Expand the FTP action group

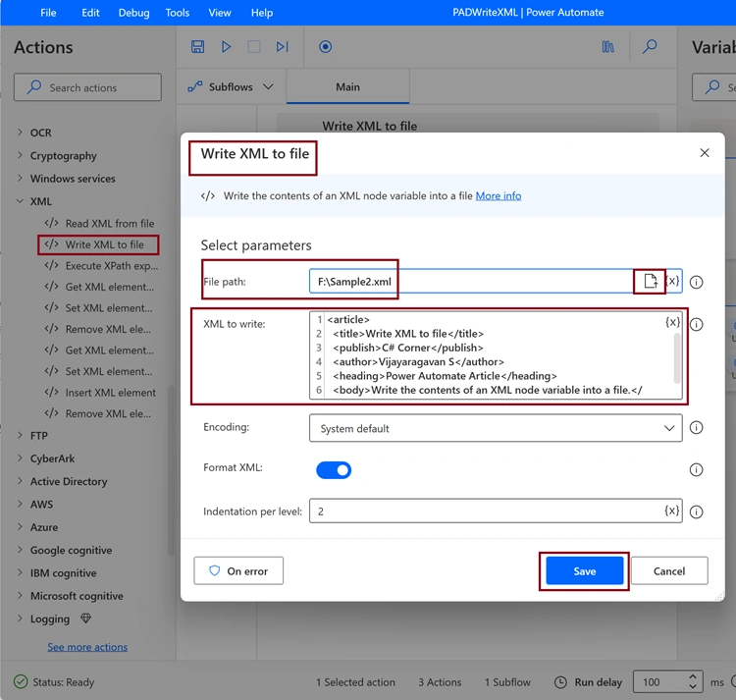(20, 435)
